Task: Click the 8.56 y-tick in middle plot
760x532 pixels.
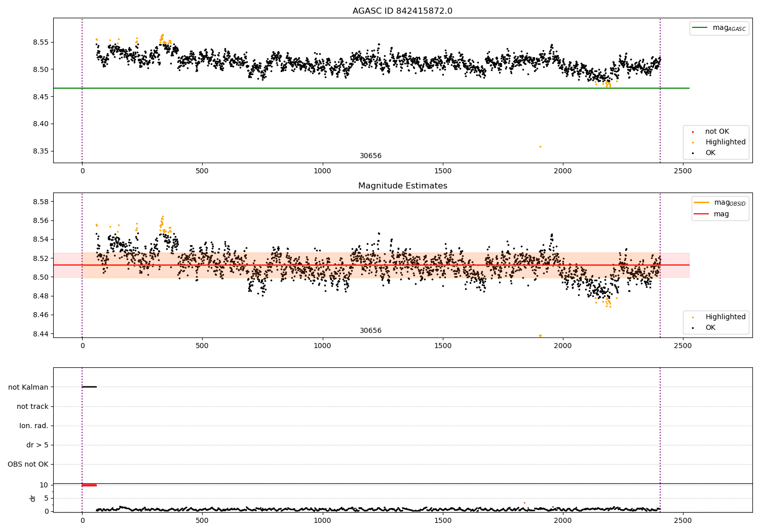Action: (x=40, y=220)
